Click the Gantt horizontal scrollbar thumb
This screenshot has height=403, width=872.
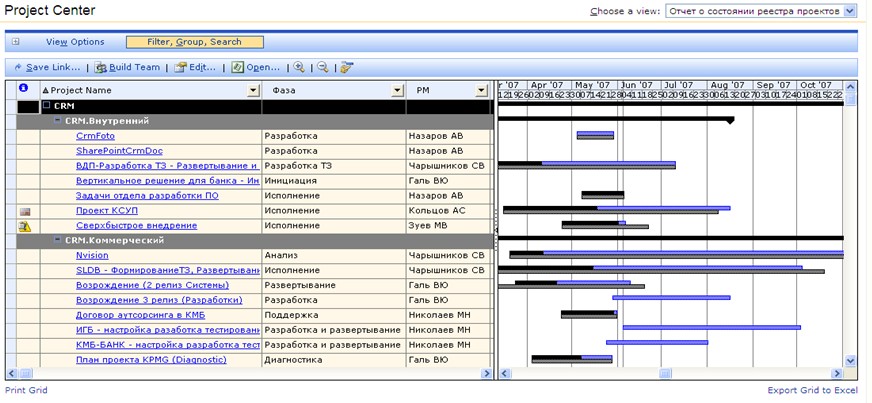tap(666, 374)
